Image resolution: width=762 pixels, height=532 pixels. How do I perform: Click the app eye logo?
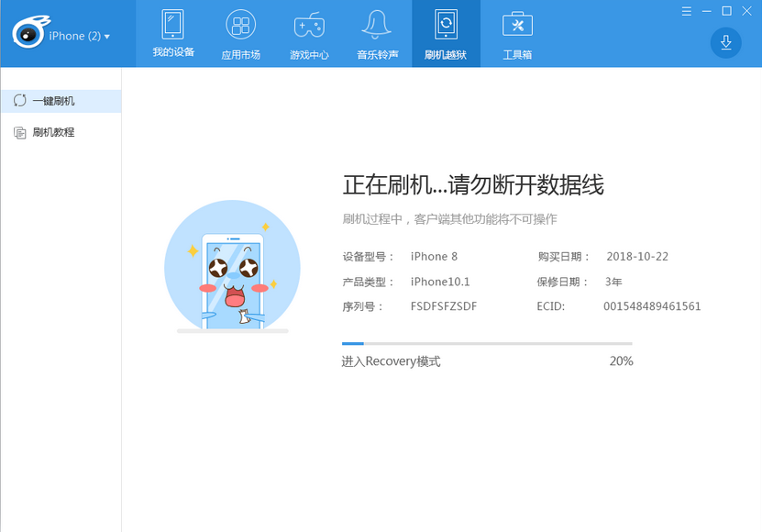tap(30, 32)
